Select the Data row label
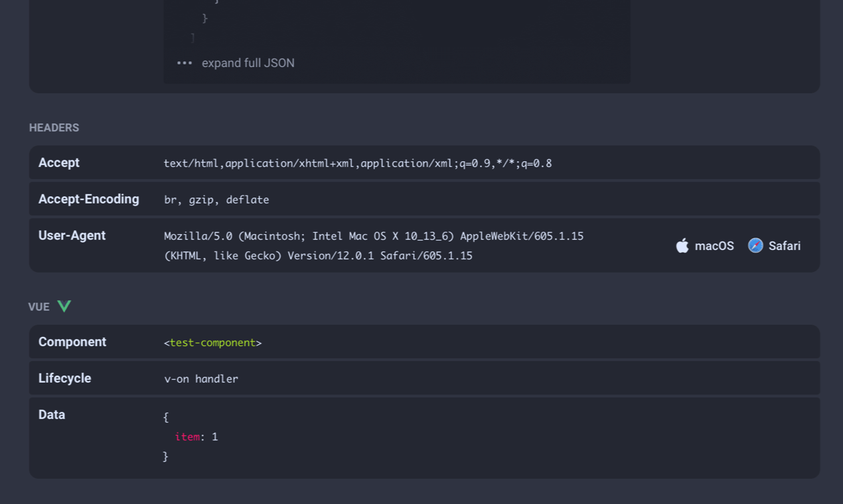This screenshot has height=504, width=843. click(52, 414)
